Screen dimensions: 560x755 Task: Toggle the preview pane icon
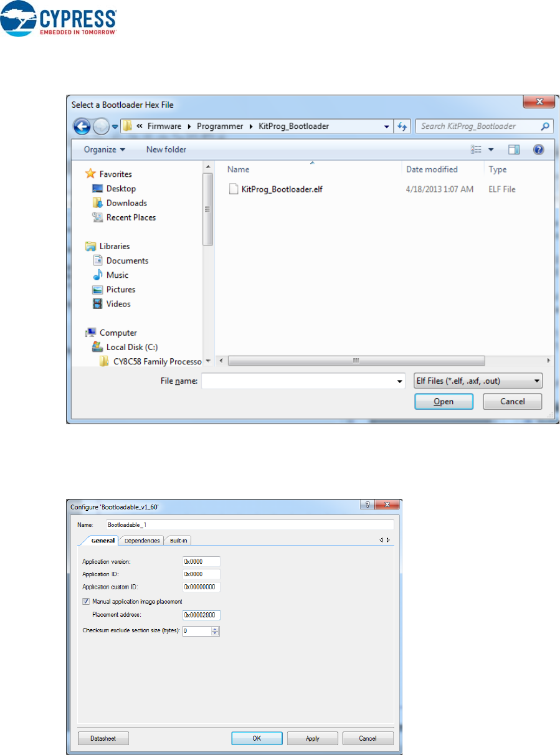(514, 150)
